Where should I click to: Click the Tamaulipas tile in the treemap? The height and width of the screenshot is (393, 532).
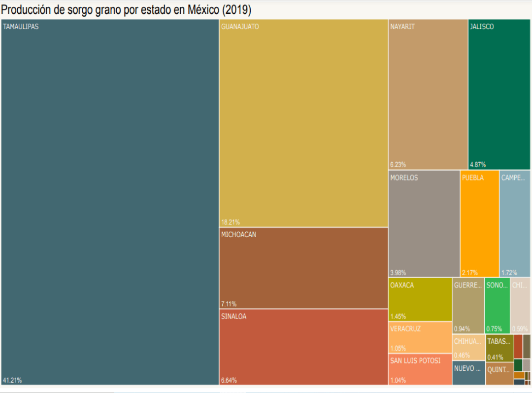110,202
